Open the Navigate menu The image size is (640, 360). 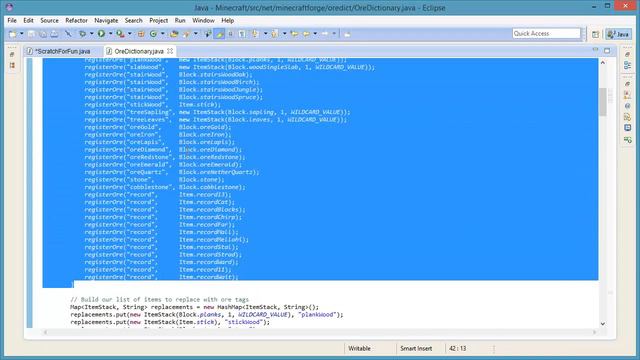(106, 20)
